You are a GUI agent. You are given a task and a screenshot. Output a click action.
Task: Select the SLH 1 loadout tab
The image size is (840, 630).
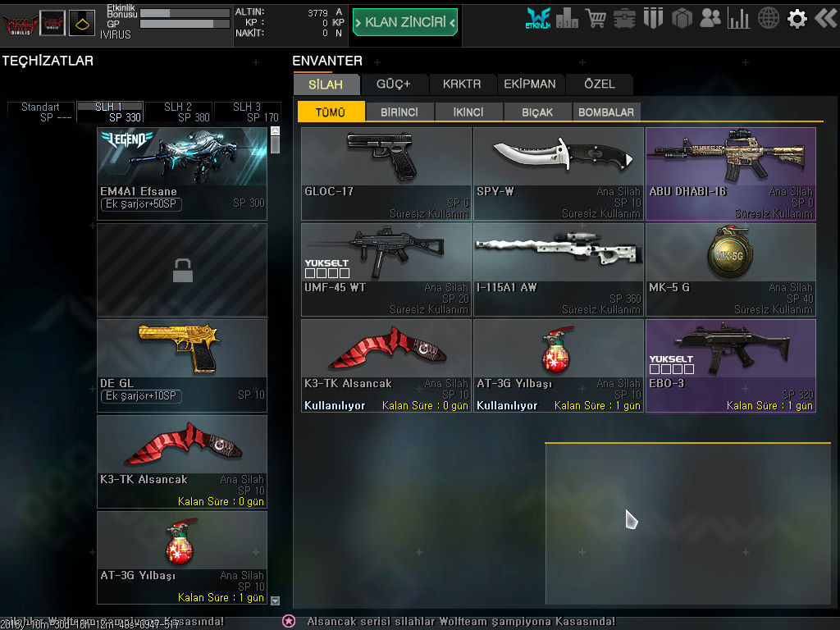(x=110, y=112)
